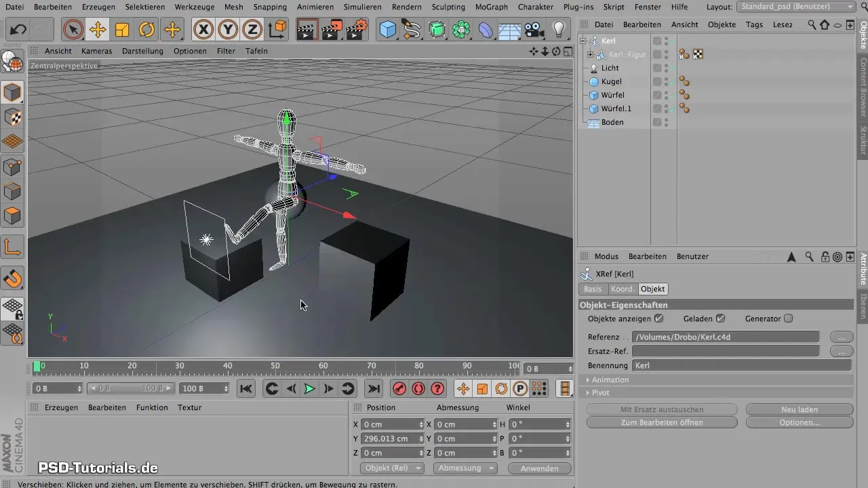The height and width of the screenshot is (488, 868).
Task: Open Objekt (Rel) dropdown
Action: click(x=392, y=468)
